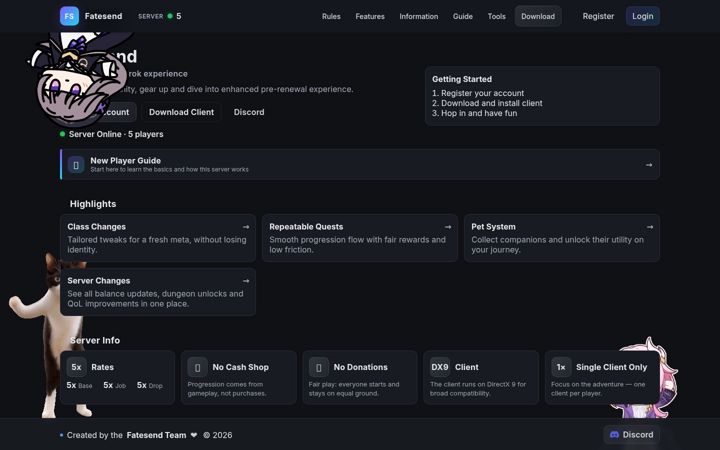This screenshot has height=450, width=720.
Task: Click '2. Download and install client' step text
Action: point(487,103)
